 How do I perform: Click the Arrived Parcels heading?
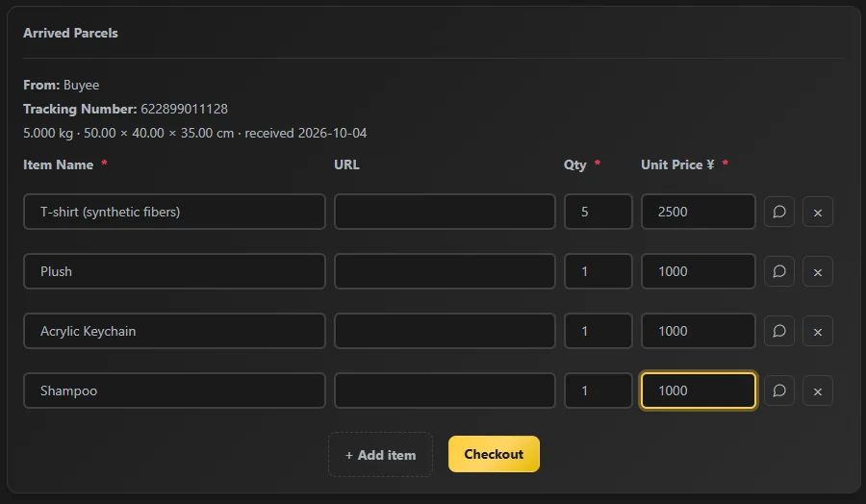[x=70, y=33]
